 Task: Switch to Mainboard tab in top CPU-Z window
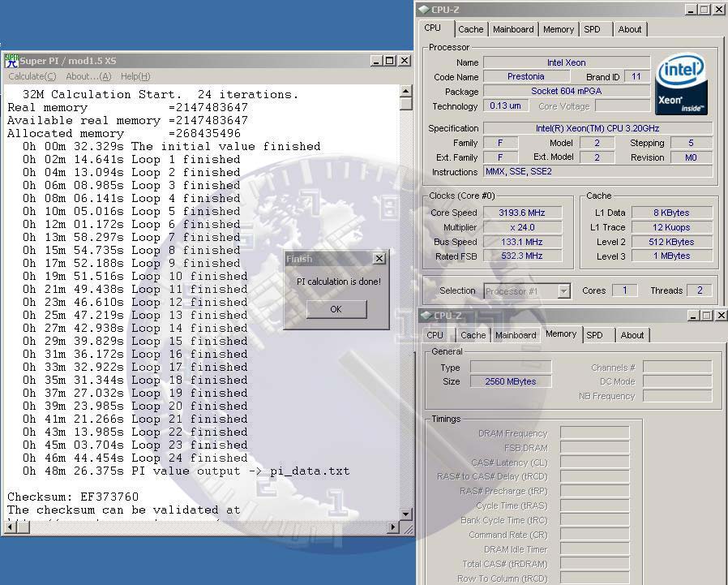click(513, 29)
